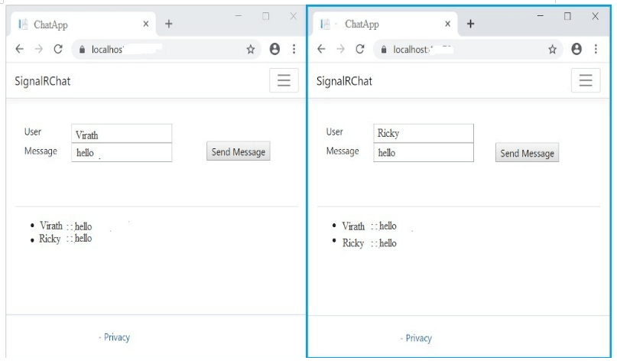Image resolution: width=617 pixels, height=364 pixels.
Task: Open profile avatar icon in left browser
Action: pos(274,49)
